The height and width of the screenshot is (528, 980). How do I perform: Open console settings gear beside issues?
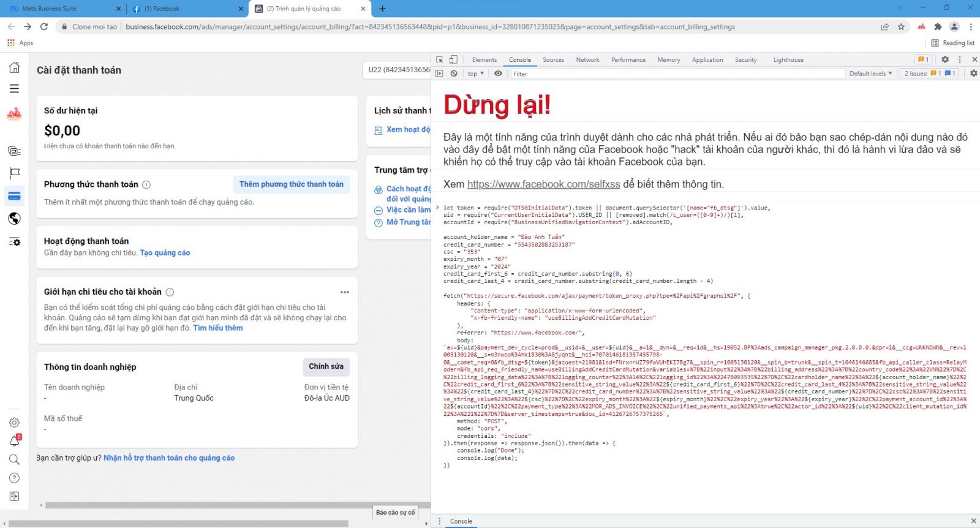974,74
